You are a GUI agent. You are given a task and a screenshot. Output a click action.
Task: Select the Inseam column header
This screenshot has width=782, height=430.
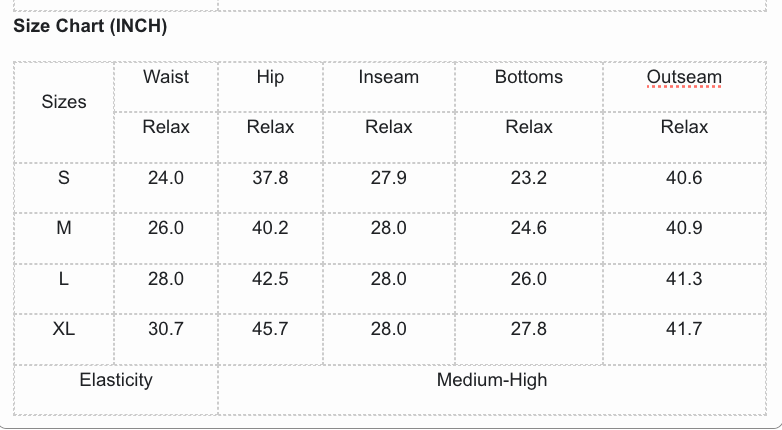point(388,77)
